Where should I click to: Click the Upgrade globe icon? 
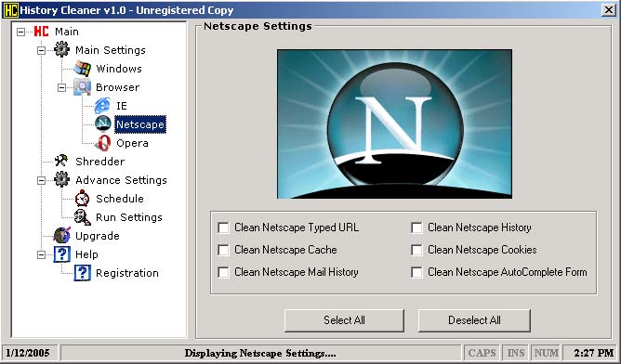tap(61, 236)
